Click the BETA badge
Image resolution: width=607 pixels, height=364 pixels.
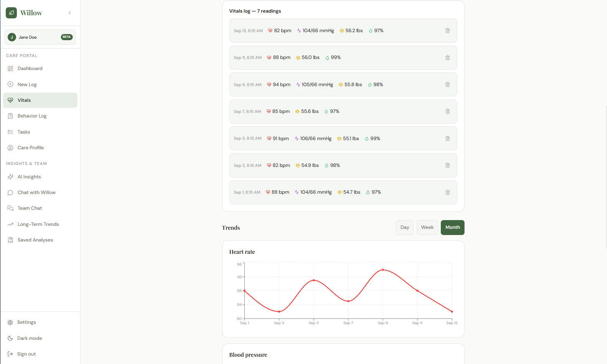point(67,37)
